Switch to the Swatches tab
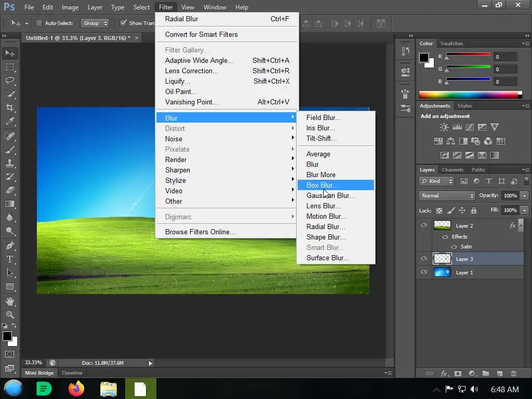 click(451, 44)
